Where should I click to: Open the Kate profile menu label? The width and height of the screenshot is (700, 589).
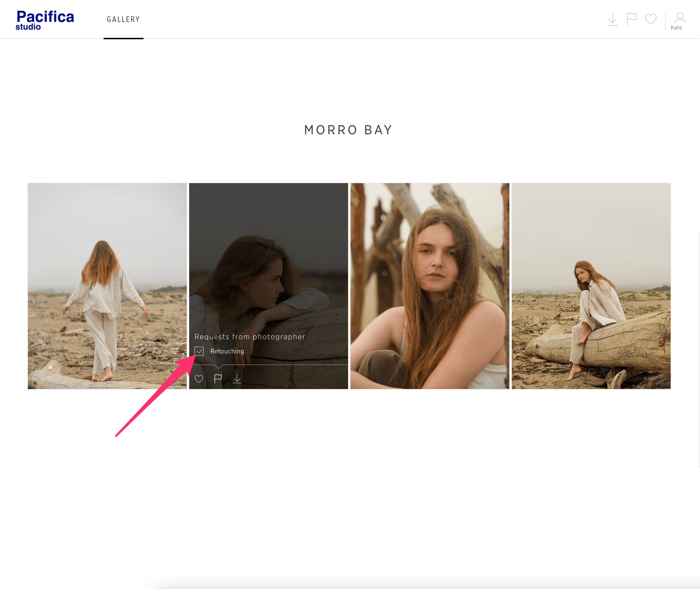pos(677,28)
